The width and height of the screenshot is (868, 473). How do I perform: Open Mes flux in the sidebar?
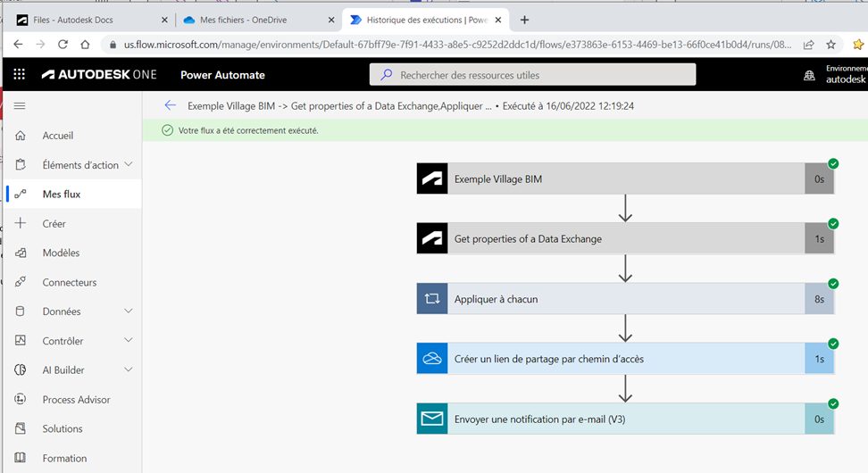point(72,195)
